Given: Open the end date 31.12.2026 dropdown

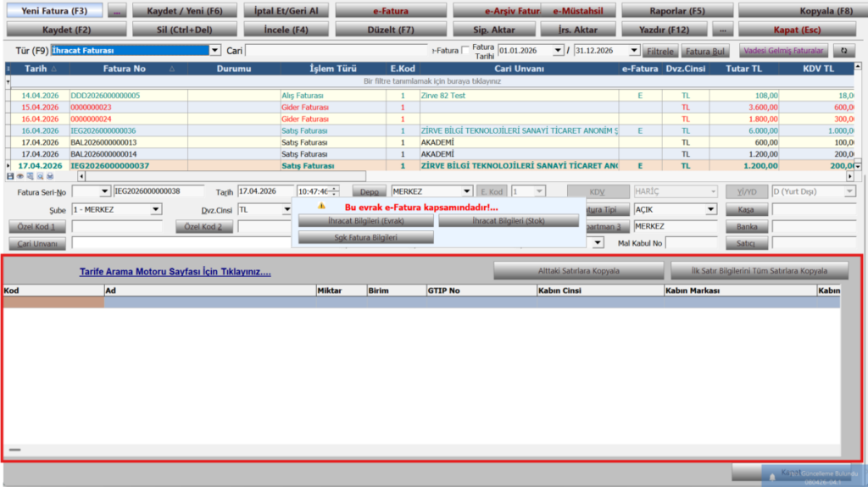Looking at the screenshot, I should tap(634, 50).
